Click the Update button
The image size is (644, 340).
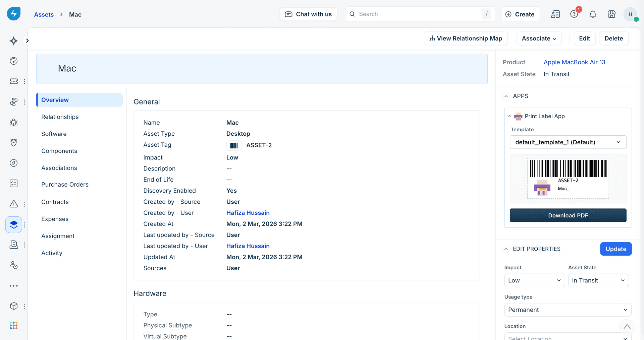616,249
